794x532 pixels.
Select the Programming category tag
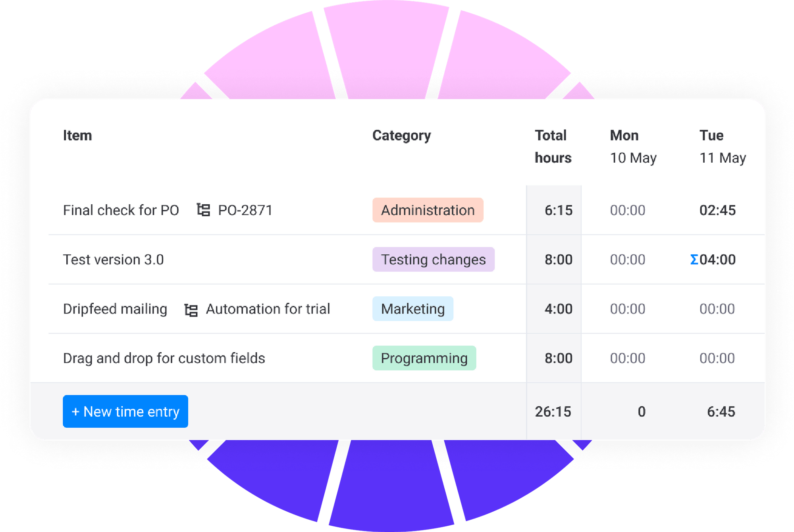coord(424,358)
